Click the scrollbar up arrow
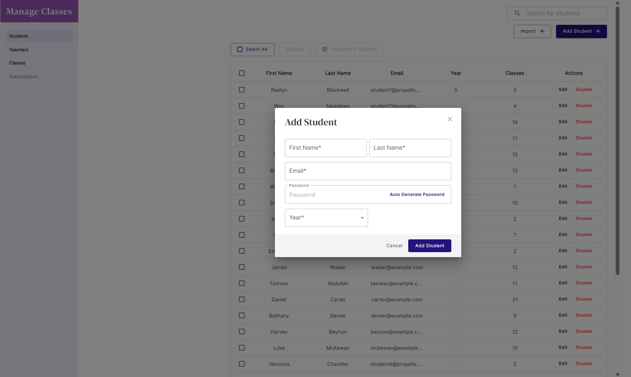 click(617, 3)
